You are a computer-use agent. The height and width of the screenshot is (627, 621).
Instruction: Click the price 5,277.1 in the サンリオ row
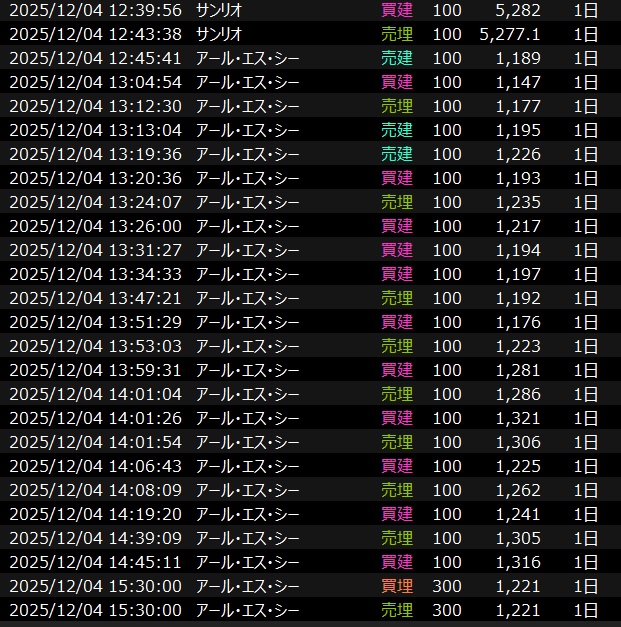coord(514,34)
